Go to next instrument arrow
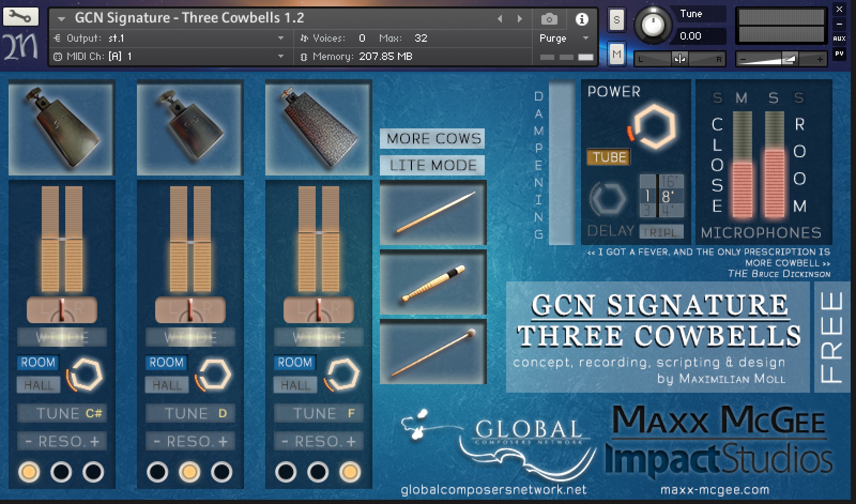Image resolution: width=856 pixels, height=504 pixels. pos(519,19)
